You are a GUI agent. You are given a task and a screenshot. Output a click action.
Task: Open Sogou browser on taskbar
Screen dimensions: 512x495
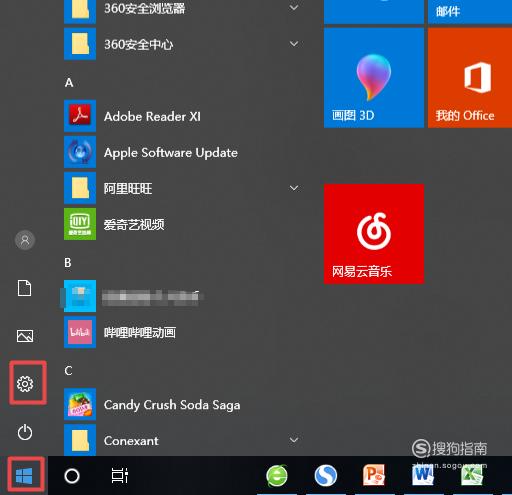[x=326, y=476]
